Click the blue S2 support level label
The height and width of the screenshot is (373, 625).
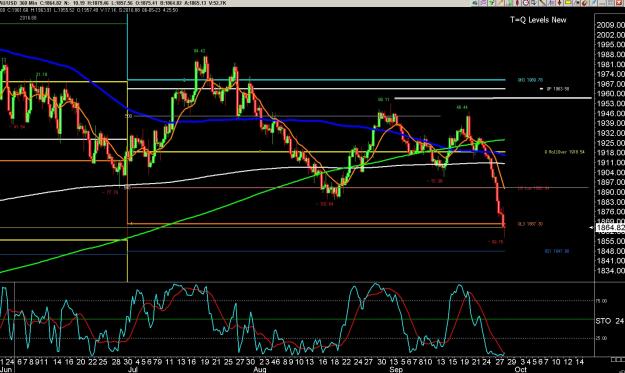coord(557,251)
